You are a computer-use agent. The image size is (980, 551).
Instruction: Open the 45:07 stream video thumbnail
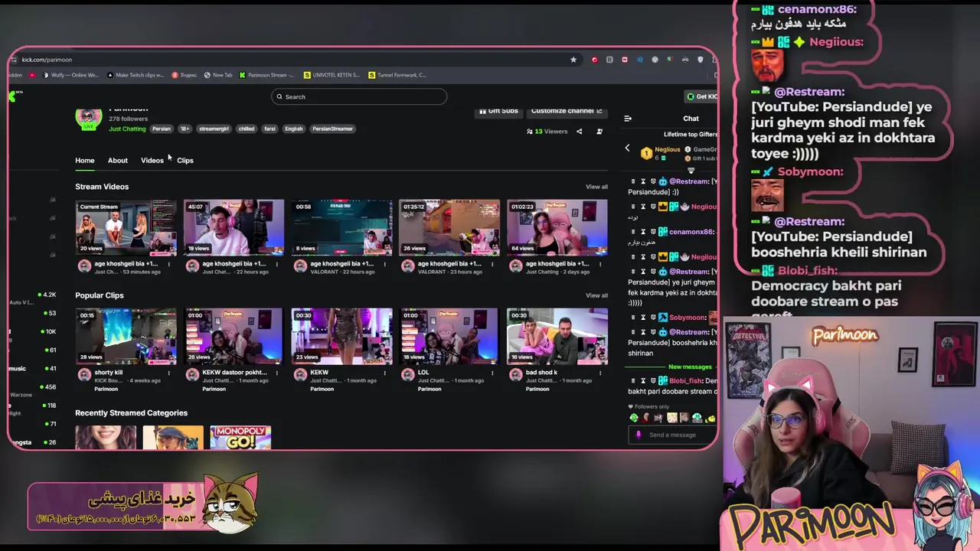[x=234, y=227]
